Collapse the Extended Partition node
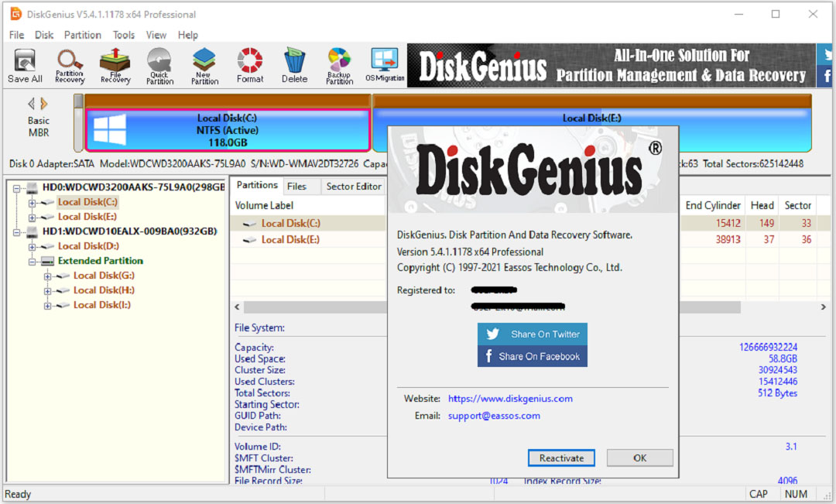Screen dimensions: 836x504 pos(32,262)
